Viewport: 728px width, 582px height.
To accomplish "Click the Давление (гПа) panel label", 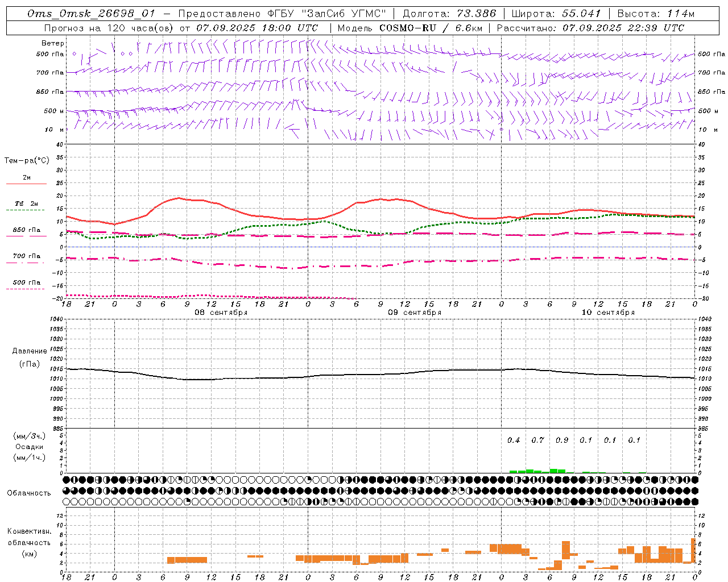I will (x=30, y=357).
